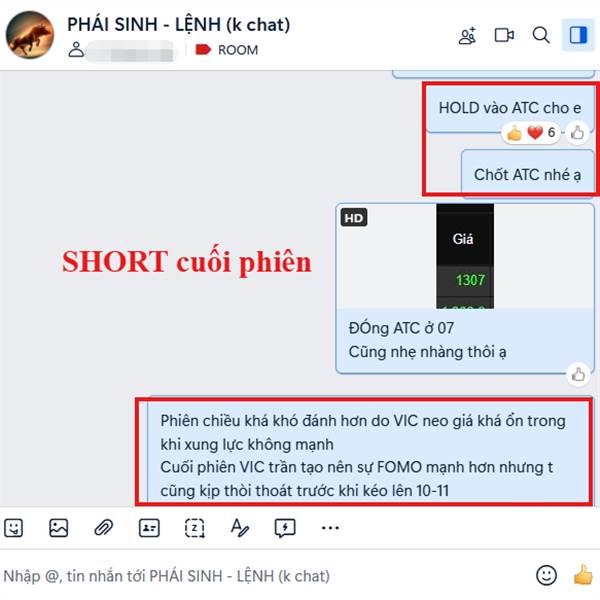Viewport: 600px width, 600px height.
Task: Search messages with the magnifier icon
Action: click(541, 36)
